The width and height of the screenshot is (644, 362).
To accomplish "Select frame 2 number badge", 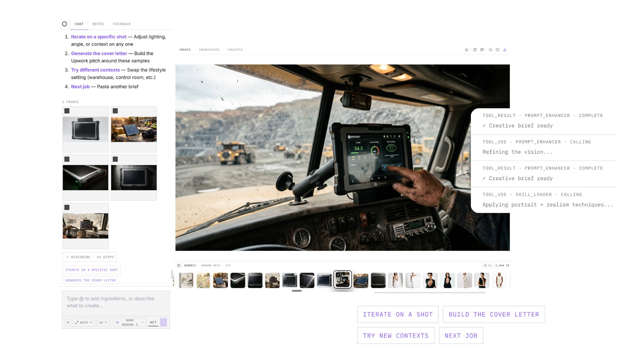I will (x=115, y=111).
